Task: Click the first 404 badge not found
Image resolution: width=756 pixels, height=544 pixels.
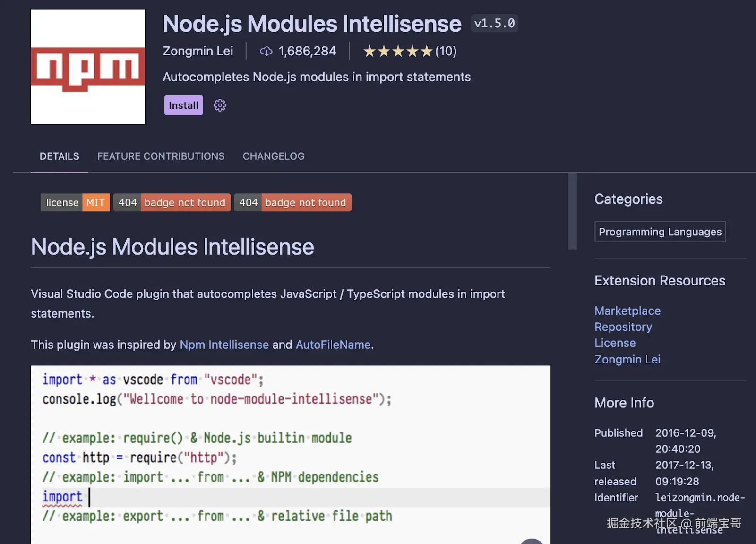Action: click(172, 202)
